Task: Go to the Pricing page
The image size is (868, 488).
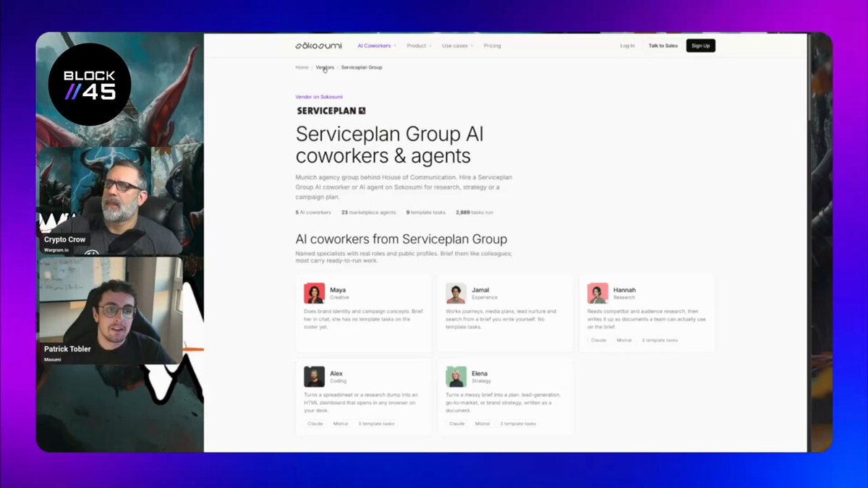Action: (492, 46)
